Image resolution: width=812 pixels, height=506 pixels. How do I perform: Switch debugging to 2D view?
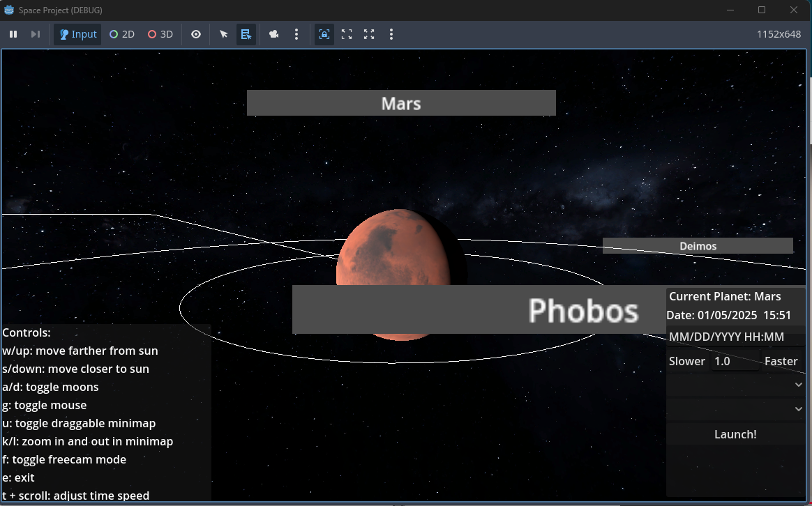(121, 34)
